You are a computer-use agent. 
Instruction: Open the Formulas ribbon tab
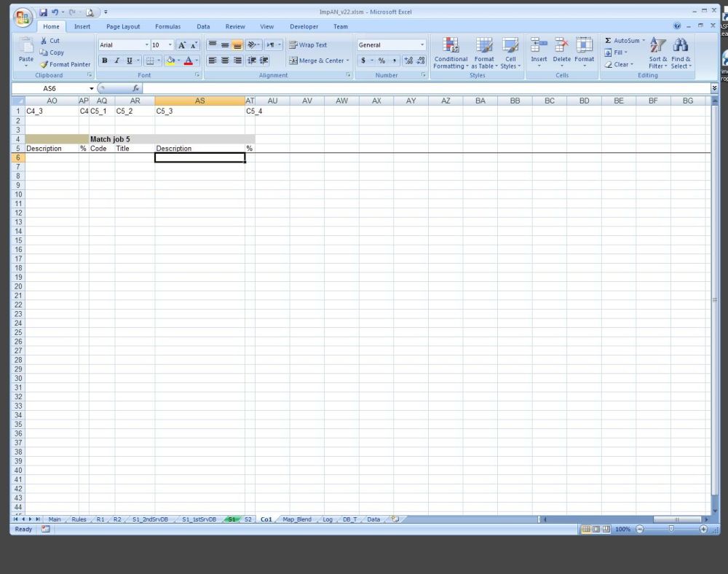point(167,26)
